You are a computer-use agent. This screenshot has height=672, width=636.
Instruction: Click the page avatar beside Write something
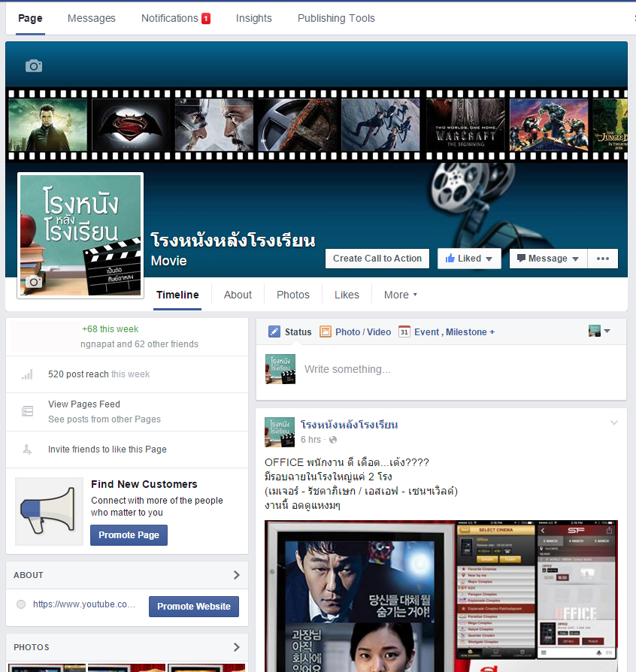click(280, 369)
